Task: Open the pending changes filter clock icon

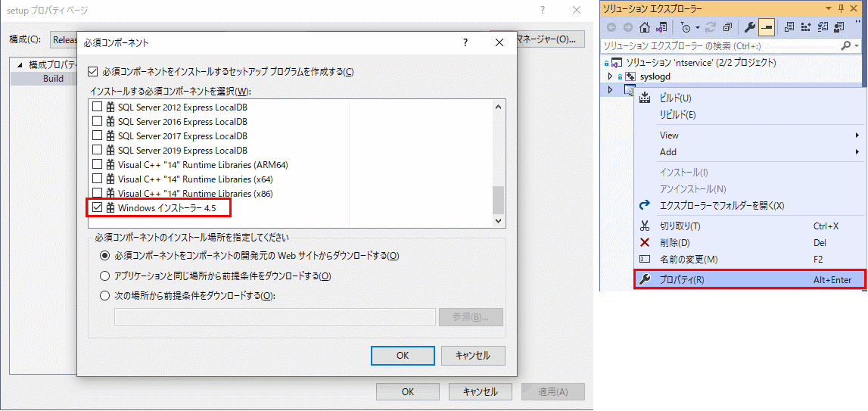Action: pyautogui.click(x=686, y=26)
